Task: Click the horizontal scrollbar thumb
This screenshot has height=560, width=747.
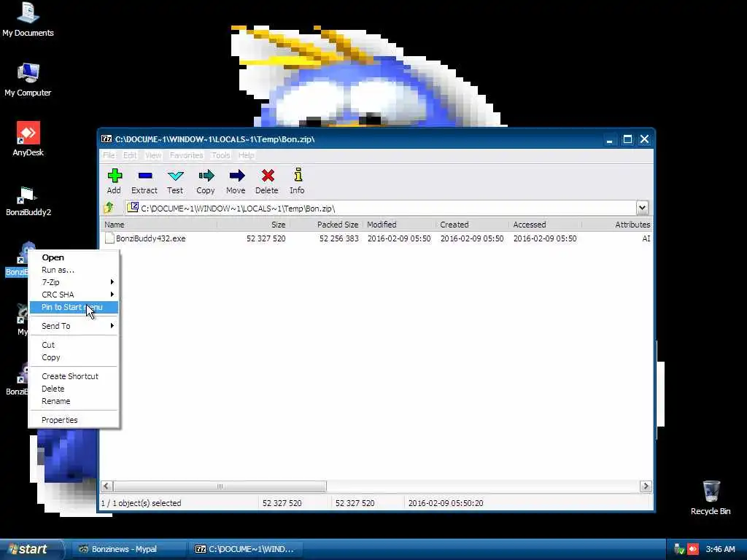Action: pos(220,486)
